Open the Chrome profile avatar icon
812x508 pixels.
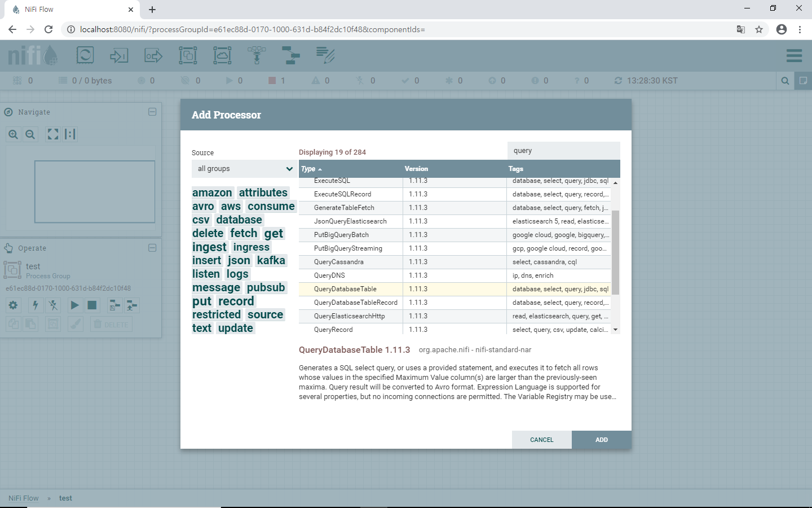click(x=782, y=29)
